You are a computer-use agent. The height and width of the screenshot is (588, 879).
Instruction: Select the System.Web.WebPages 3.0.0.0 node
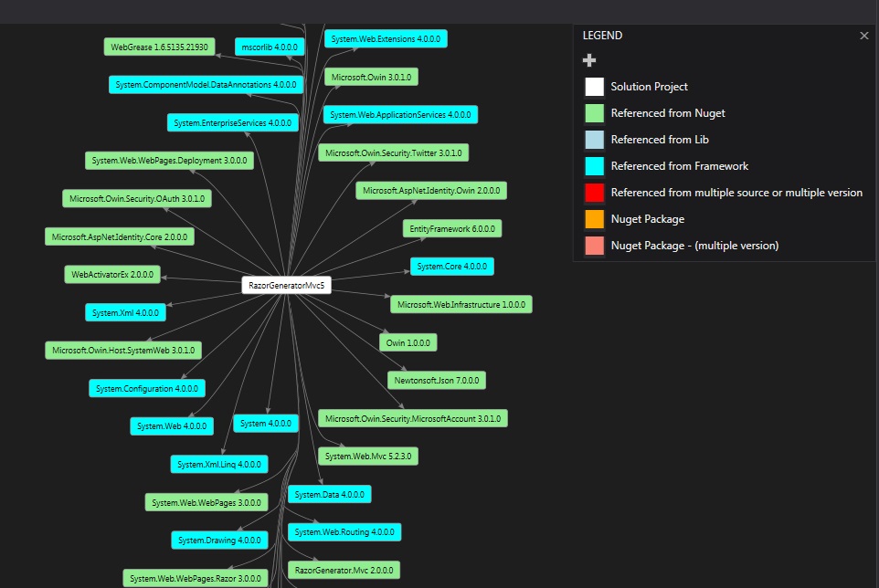(207, 502)
